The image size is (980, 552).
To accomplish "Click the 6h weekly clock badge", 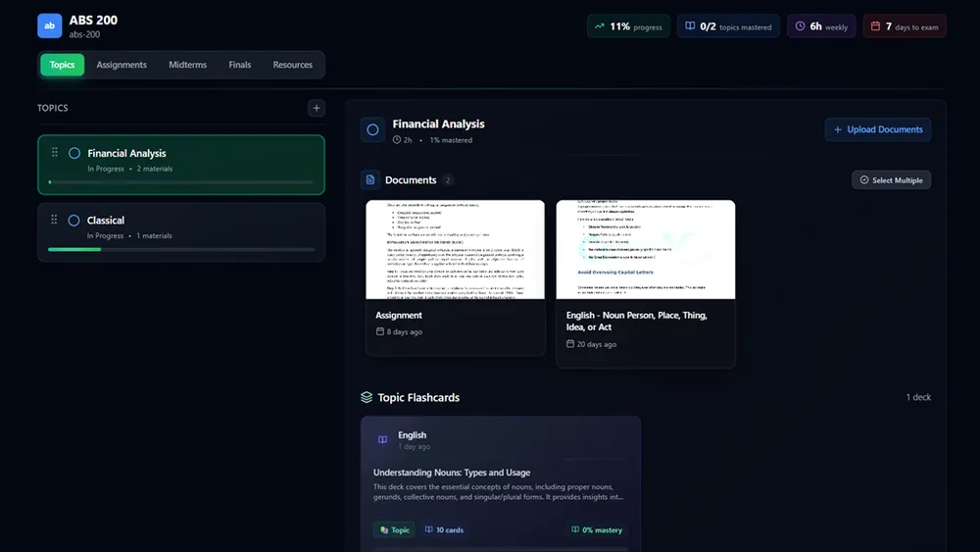I will point(821,26).
